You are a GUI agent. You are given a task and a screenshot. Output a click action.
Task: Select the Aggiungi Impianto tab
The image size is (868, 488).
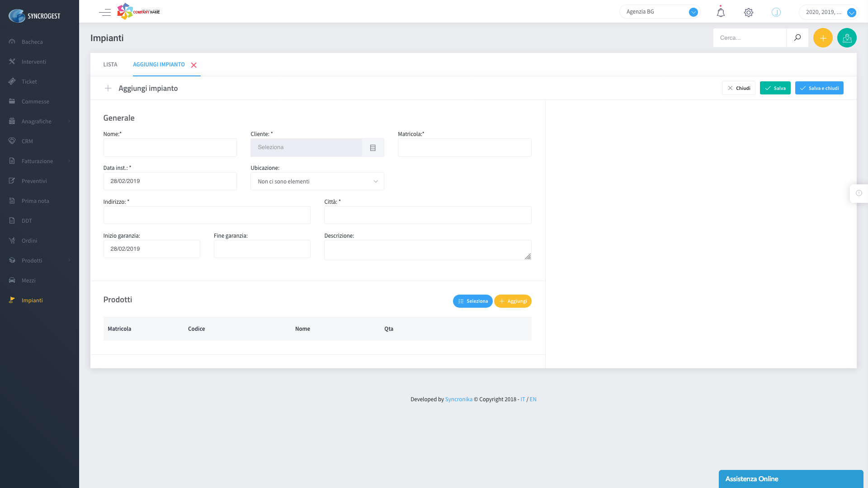[159, 65]
